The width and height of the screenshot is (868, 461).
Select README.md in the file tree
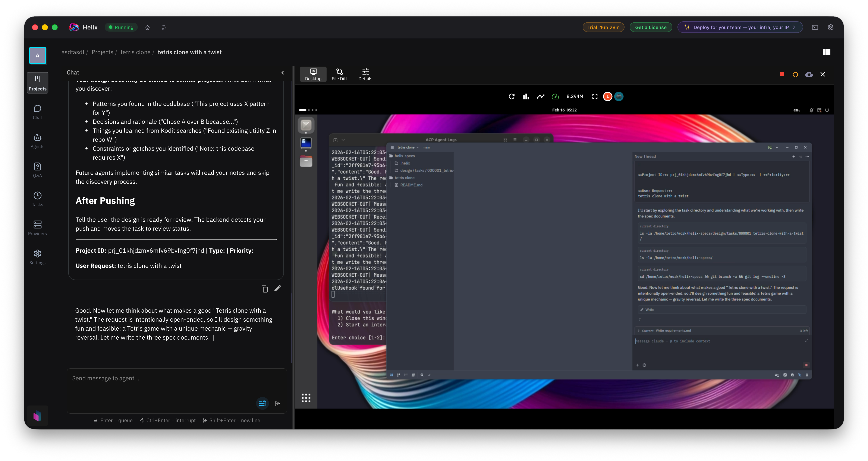411,185
